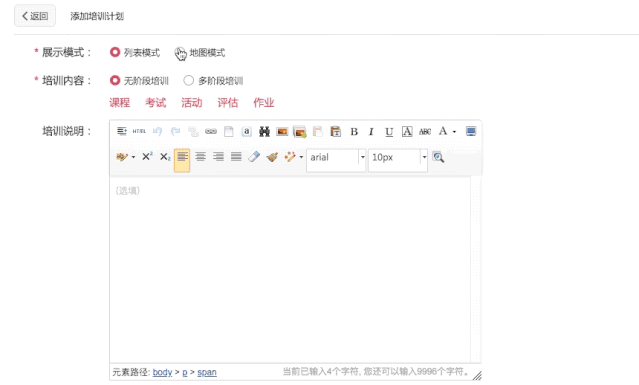Click inside the 培训说明 text area
Viewport: 639px width, 385px height.
(x=290, y=269)
